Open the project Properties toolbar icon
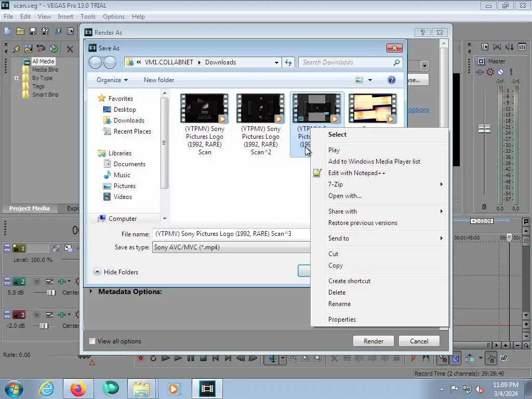Image resolution: width=532 pixels, height=399 pixels. click(x=70, y=32)
